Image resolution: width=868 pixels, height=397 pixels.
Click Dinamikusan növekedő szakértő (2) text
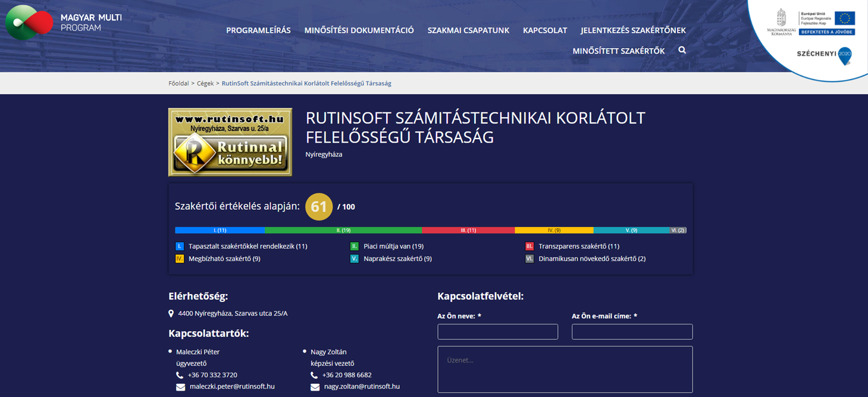coord(592,259)
